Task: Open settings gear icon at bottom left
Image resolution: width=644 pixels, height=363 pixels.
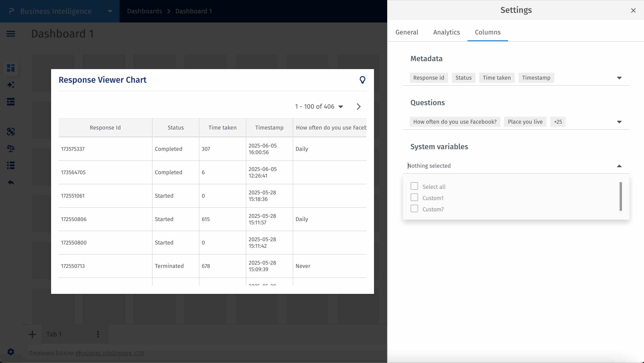Action: (11, 352)
